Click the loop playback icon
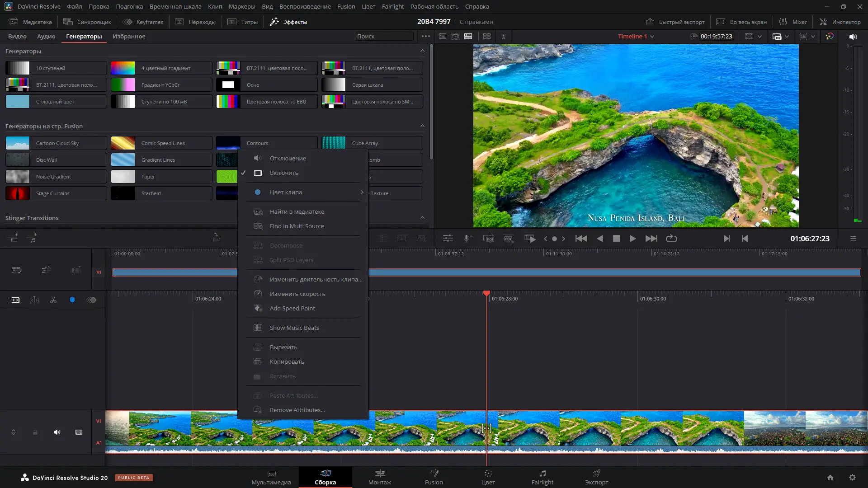 671,239
